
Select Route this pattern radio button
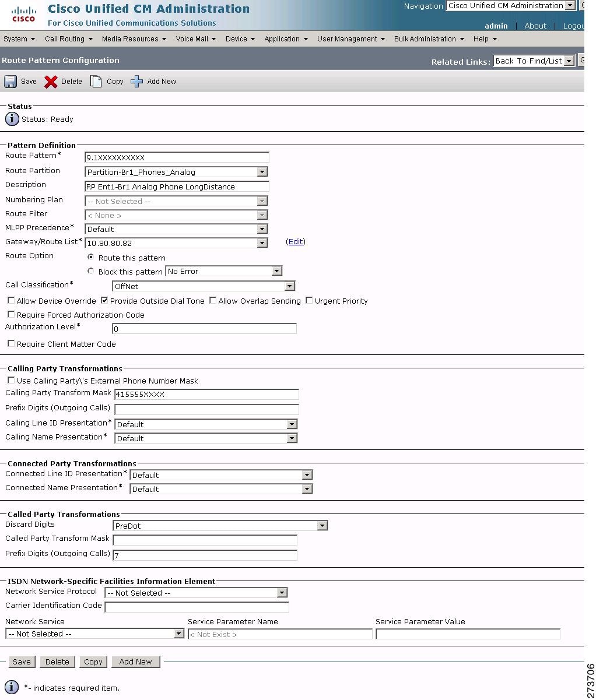click(90, 257)
